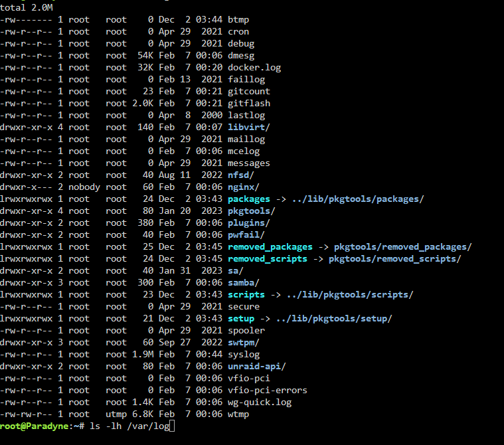Viewport: 504px width, 445px height.
Task: Select the mcelog file name
Action: [x=244, y=151]
